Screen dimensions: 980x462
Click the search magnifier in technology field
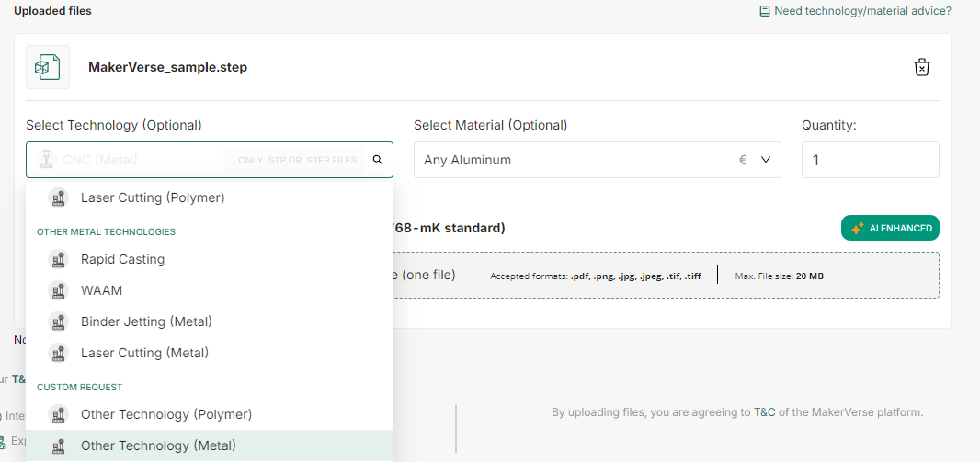(377, 160)
